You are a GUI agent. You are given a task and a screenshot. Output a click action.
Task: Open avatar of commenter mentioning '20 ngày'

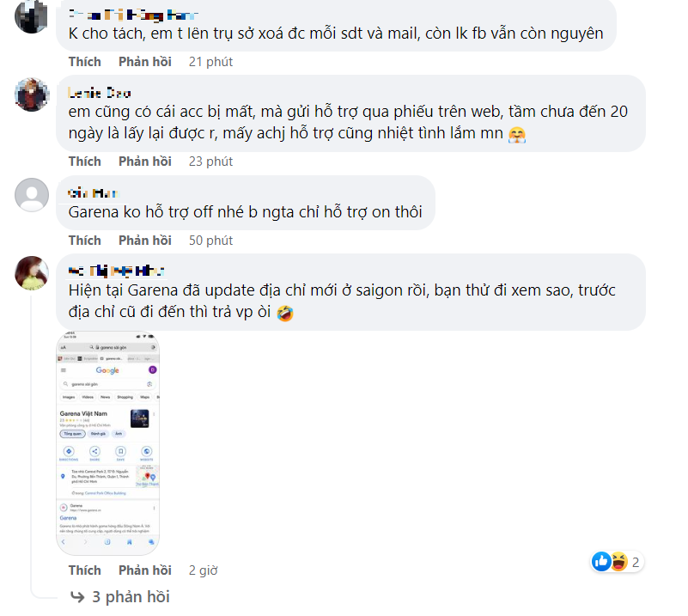click(x=32, y=95)
